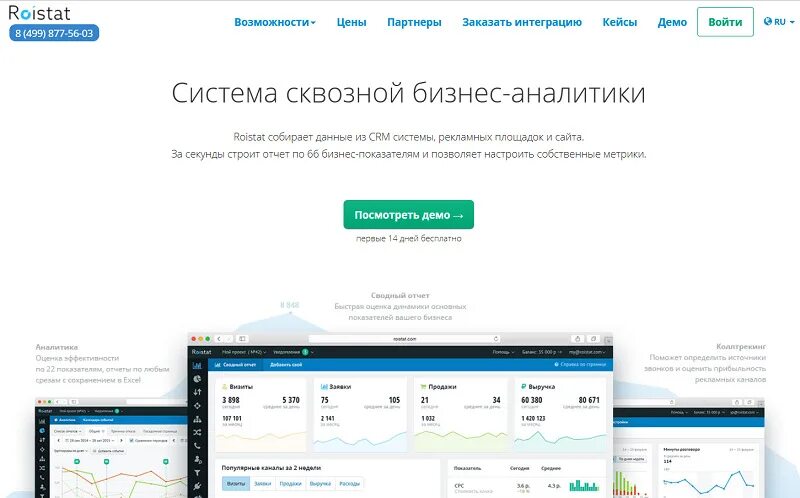Click previous period arrow in left mockup

click(58, 440)
